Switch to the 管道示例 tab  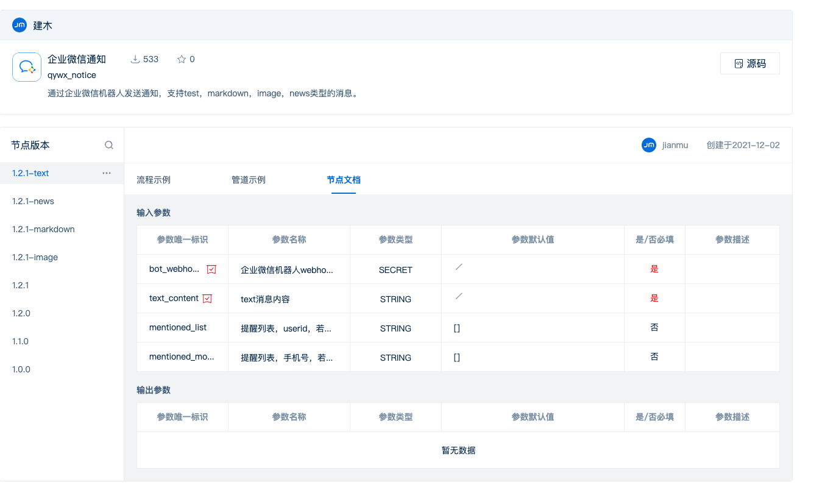tap(249, 180)
